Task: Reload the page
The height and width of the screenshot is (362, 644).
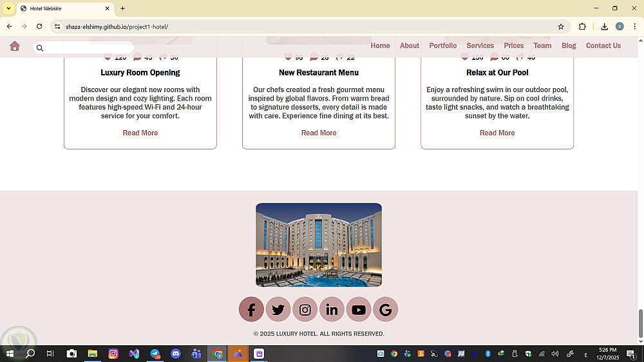Action: [x=39, y=26]
